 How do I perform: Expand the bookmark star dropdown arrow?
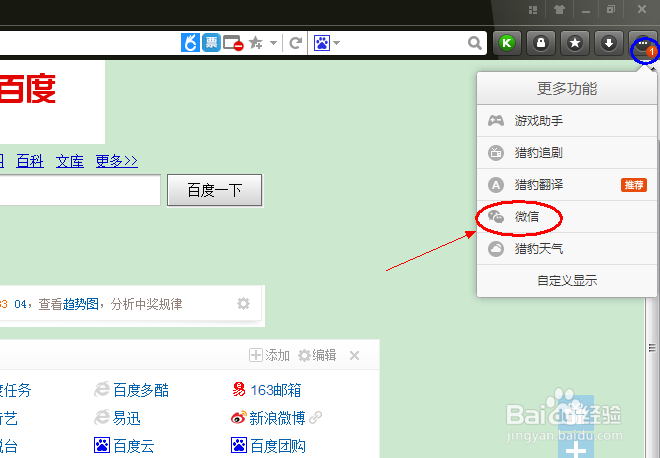(x=273, y=43)
